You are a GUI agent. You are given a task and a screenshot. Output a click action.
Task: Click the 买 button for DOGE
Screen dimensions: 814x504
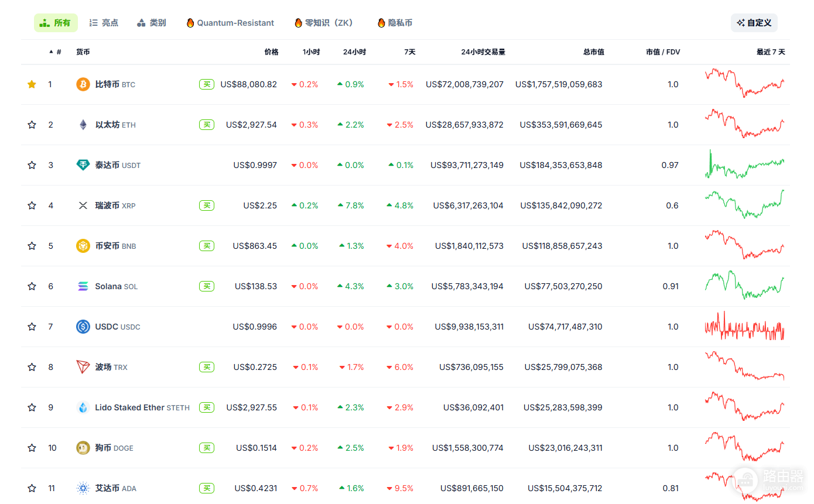click(x=207, y=448)
